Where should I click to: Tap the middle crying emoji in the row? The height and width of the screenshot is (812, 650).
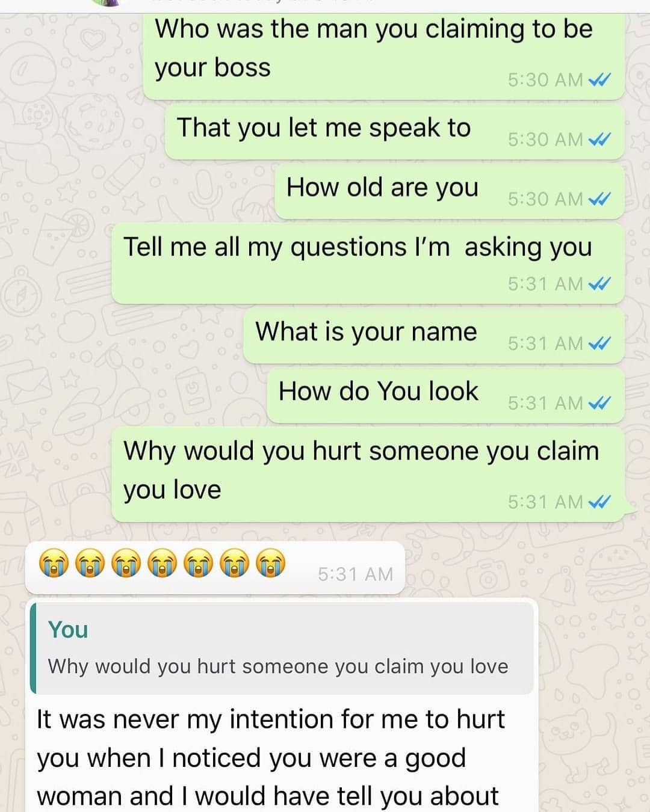coord(161,565)
